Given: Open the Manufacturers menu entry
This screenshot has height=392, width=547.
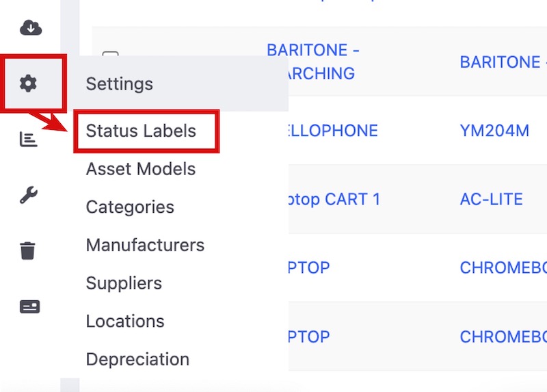Looking at the screenshot, I should tap(145, 245).
